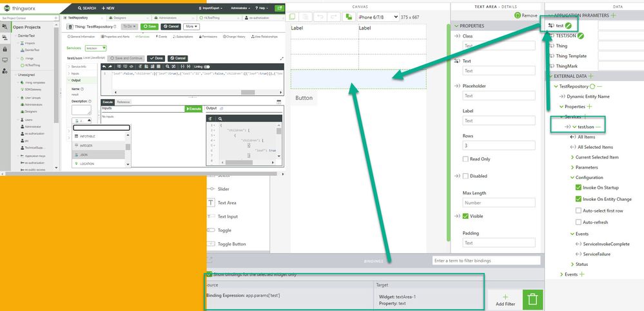
Task: Open the iPhone 6/7/8 device dropdown
Action: point(378,17)
